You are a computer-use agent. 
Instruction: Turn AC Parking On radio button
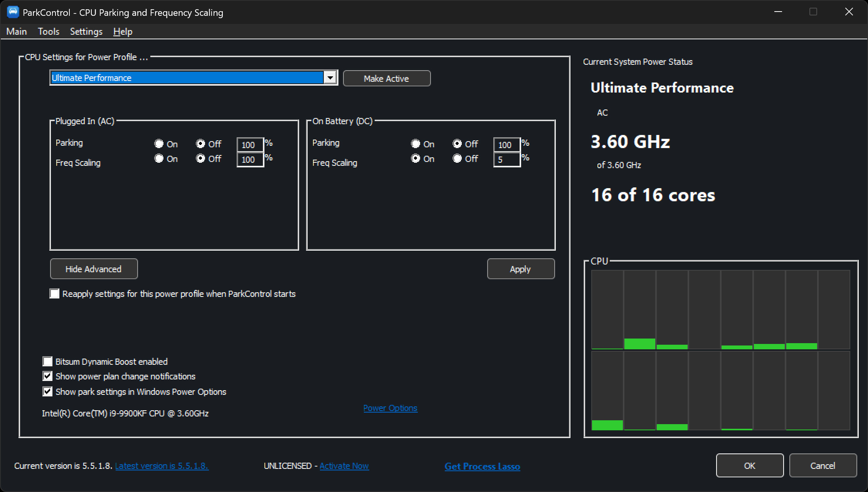[159, 144]
